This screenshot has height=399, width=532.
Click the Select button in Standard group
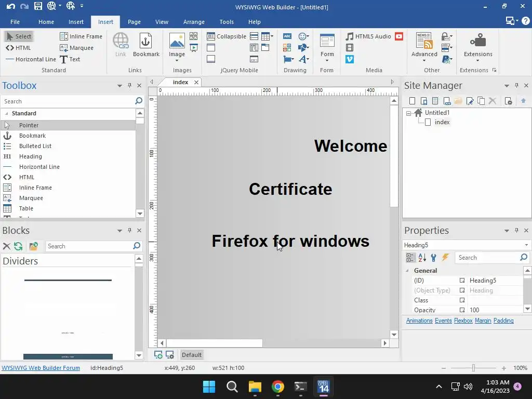(19, 36)
